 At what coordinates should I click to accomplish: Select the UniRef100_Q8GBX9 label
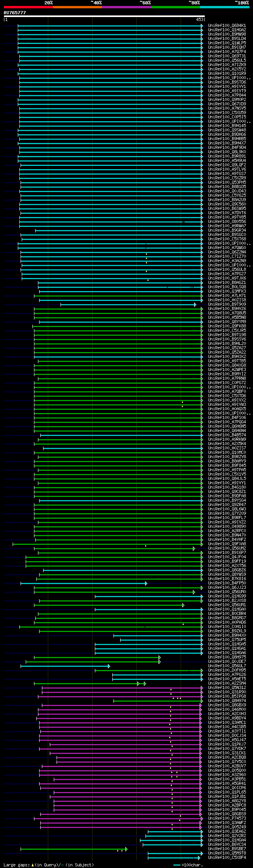pos(227,705)
